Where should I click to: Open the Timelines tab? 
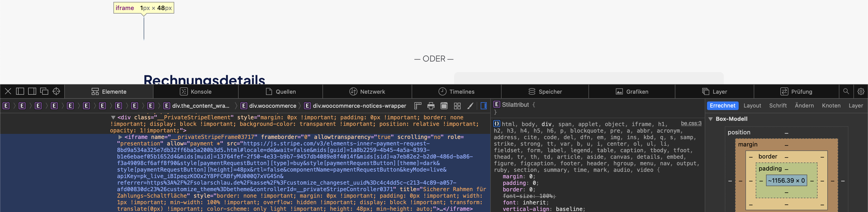pos(457,92)
